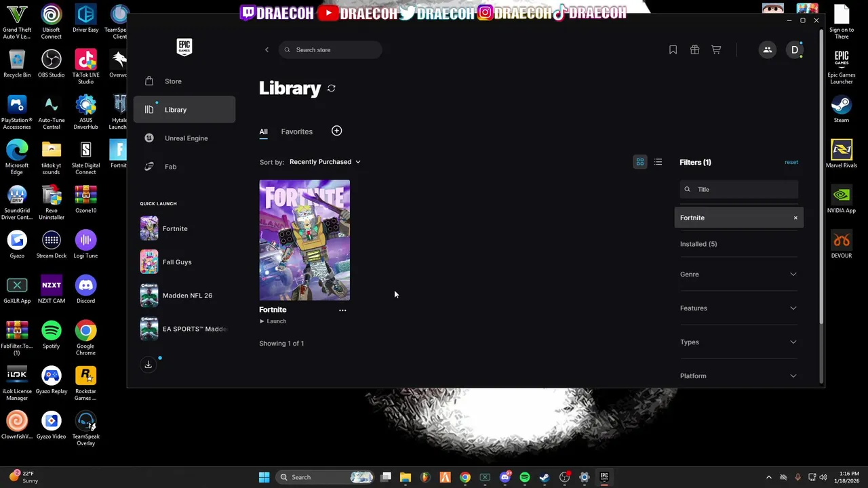This screenshot has width=868, height=488.
Task: Expand the Genre filter section
Action: point(738,274)
